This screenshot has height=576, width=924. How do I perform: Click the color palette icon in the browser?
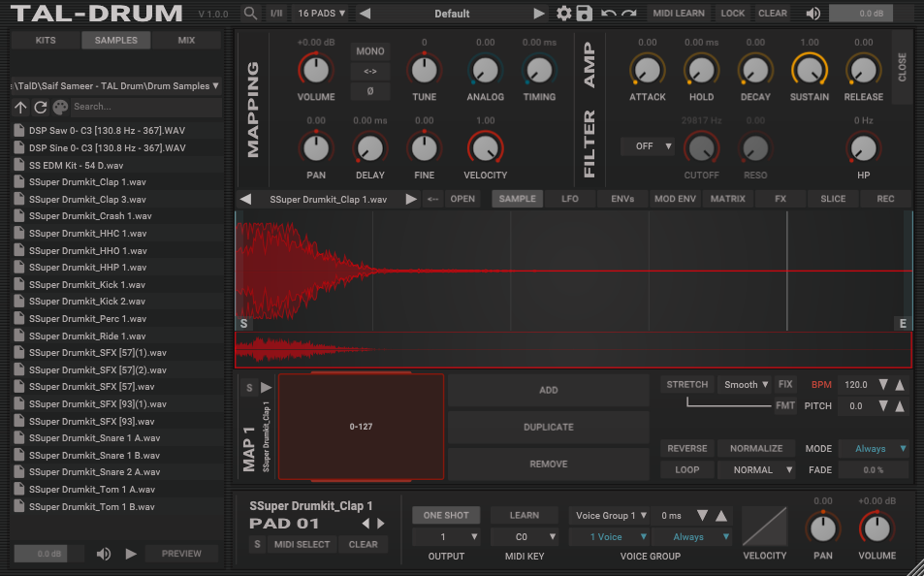point(60,108)
